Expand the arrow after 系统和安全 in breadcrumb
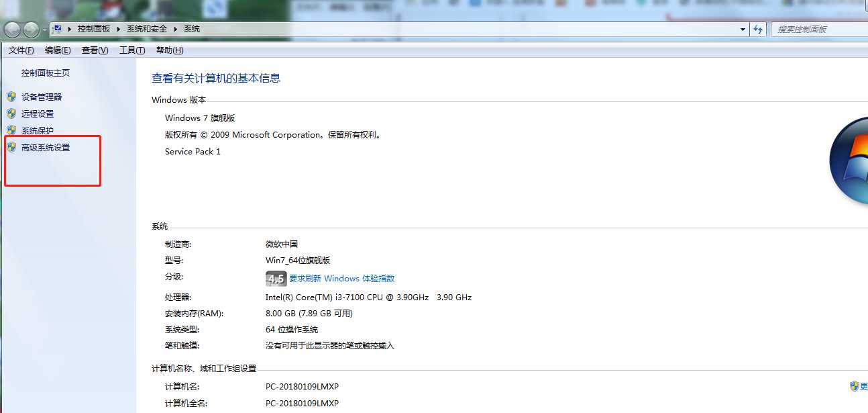 [176, 30]
